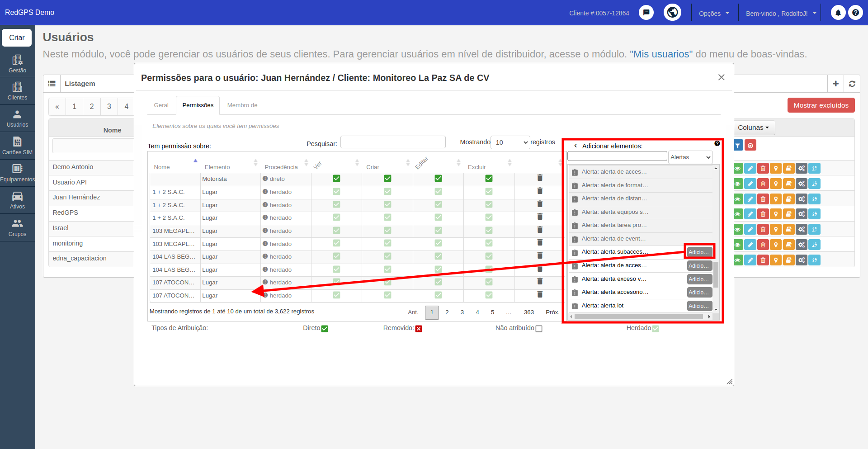Click the vertical scrollbar in alerts list
Image resolution: width=868 pixels, height=449 pixels.
click(x=716, y=274)
